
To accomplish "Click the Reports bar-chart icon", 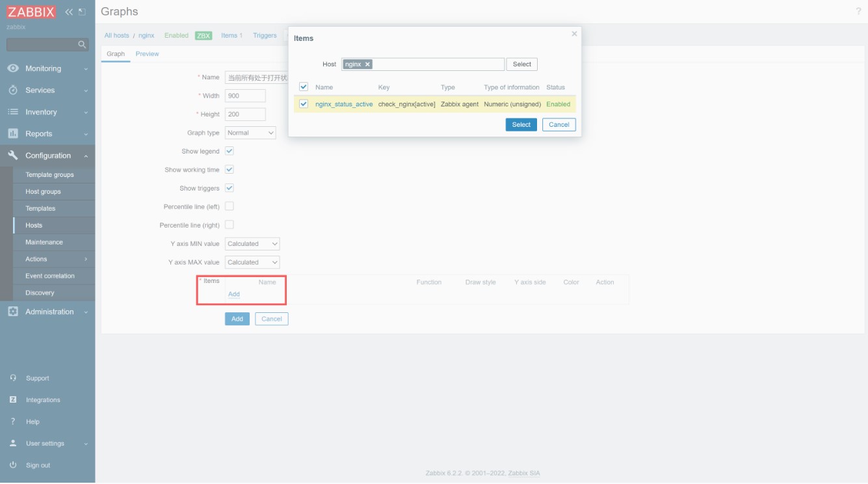I will pyautogui.click(x=13, y=133).
